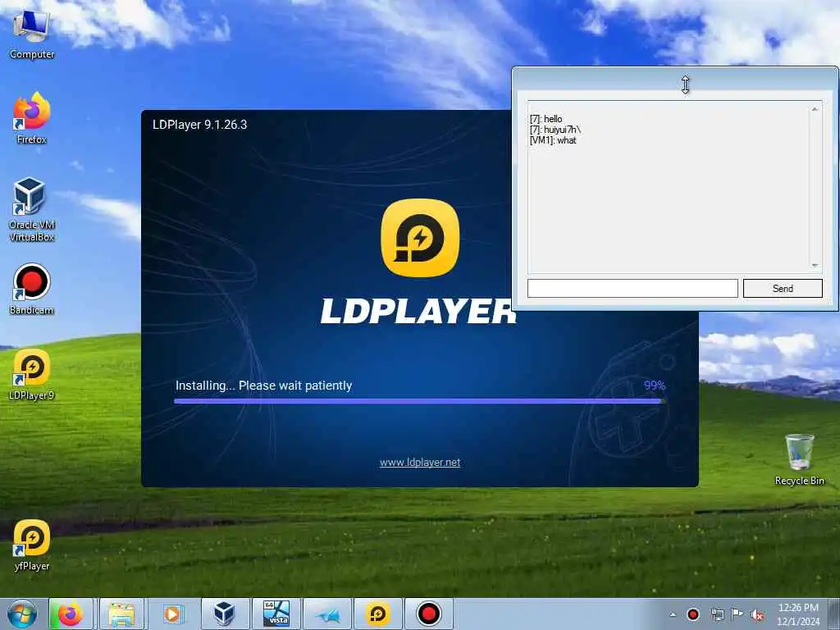Open the www.ldplayer.net link
The width and height of the screenshot is (840, 630).
(x=420, y=463)
